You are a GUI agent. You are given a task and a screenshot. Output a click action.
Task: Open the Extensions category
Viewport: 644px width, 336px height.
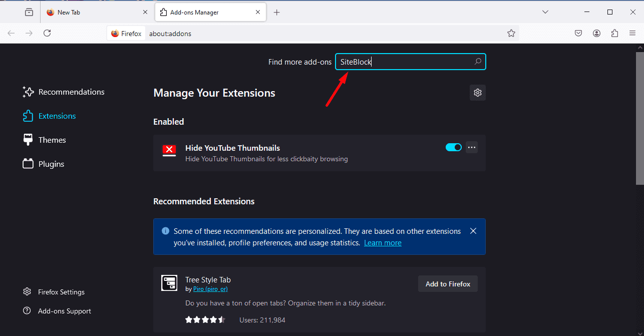49,116
